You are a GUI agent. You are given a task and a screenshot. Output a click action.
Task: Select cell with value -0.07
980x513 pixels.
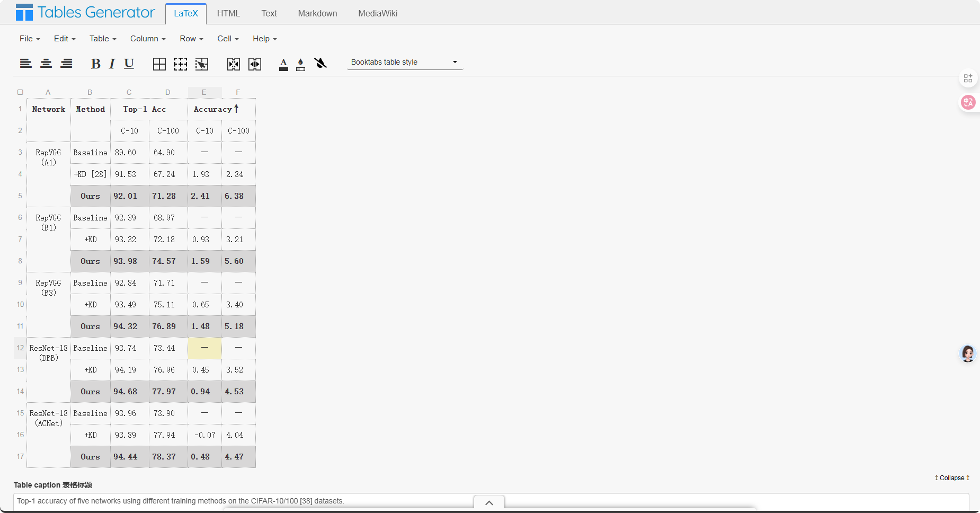(205, 435)
